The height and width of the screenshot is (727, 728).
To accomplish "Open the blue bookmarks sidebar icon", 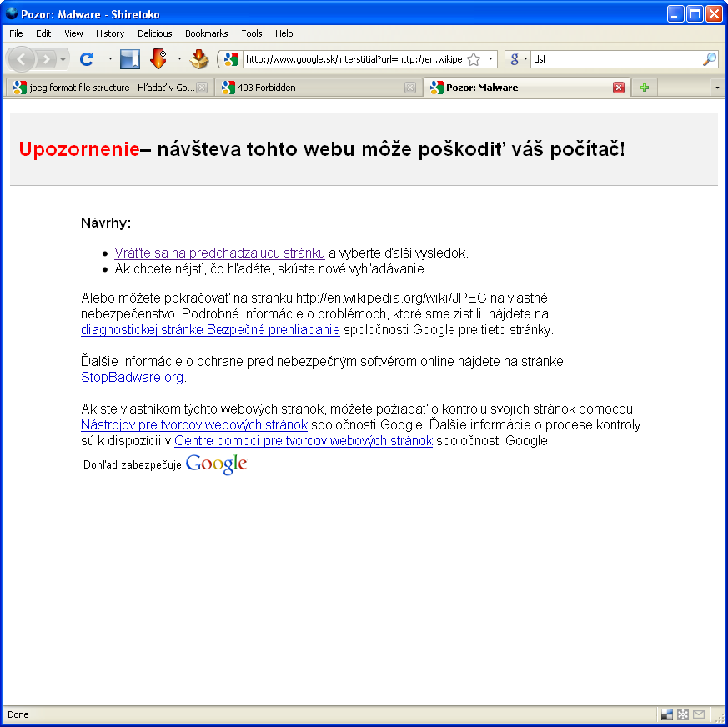I will tap(130, 59).
